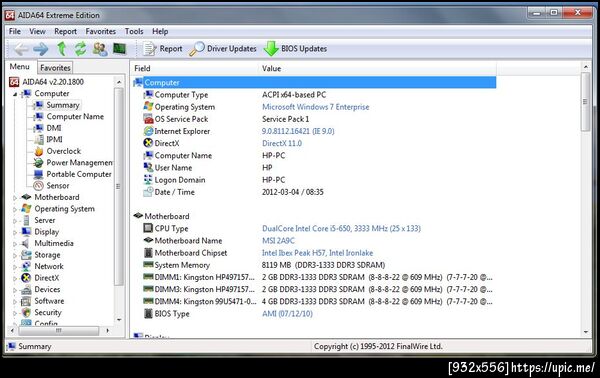The height and width of the screenshot is (378, 600).
Task: Click the green monitor icon in the toolbar
Action: (x=119, y=49)
